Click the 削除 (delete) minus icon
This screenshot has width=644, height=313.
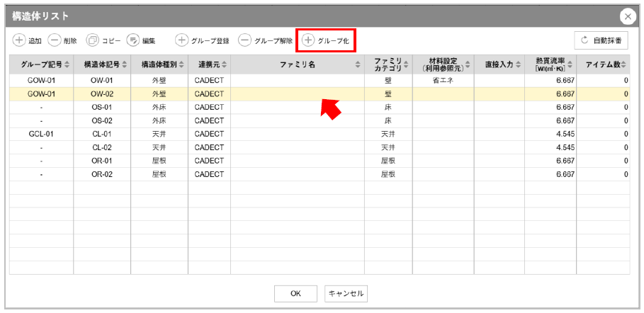(55, 40)
